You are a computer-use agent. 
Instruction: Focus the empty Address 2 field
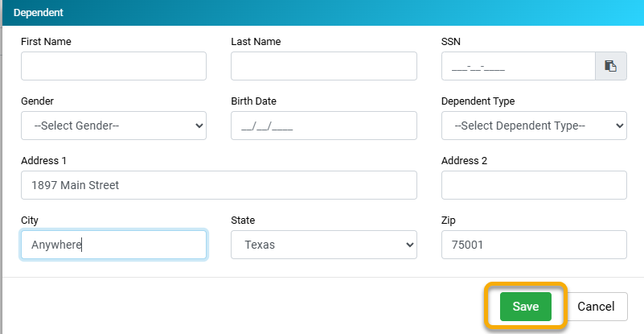(534, 185)
